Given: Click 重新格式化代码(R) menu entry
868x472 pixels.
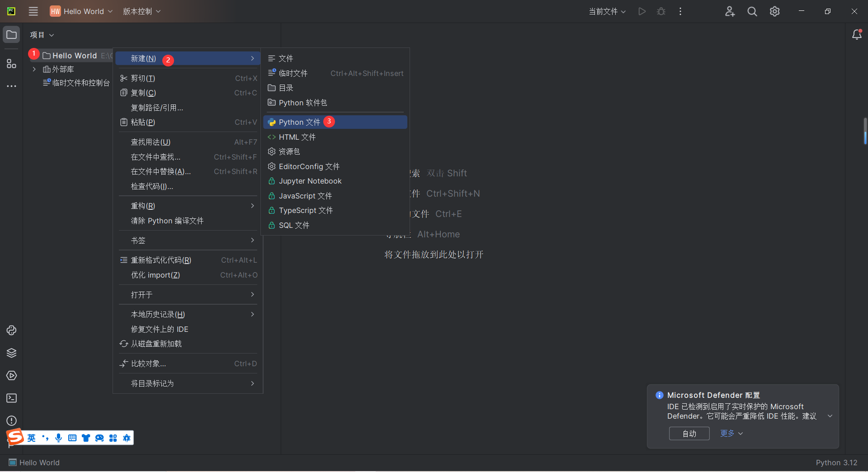Looking at the screenshot, I should 188,260.
